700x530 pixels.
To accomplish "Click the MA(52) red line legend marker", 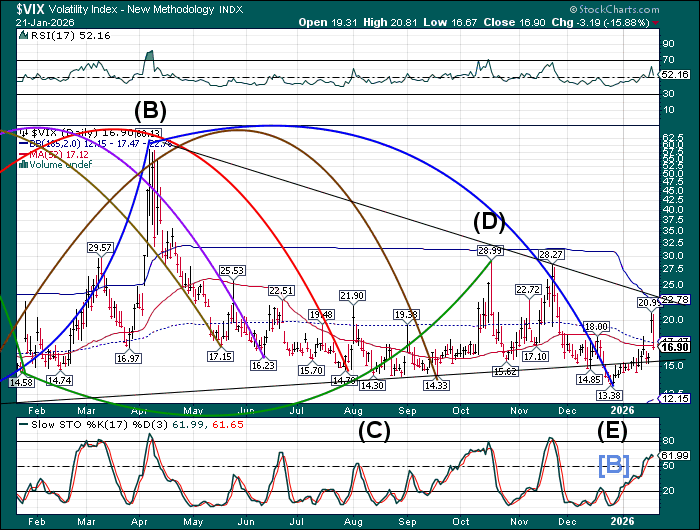I will pyautogui.click(x=24, y=154).
